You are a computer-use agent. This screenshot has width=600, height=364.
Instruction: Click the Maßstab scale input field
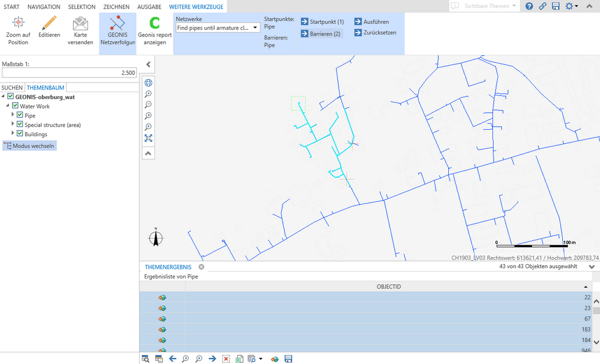69,73
